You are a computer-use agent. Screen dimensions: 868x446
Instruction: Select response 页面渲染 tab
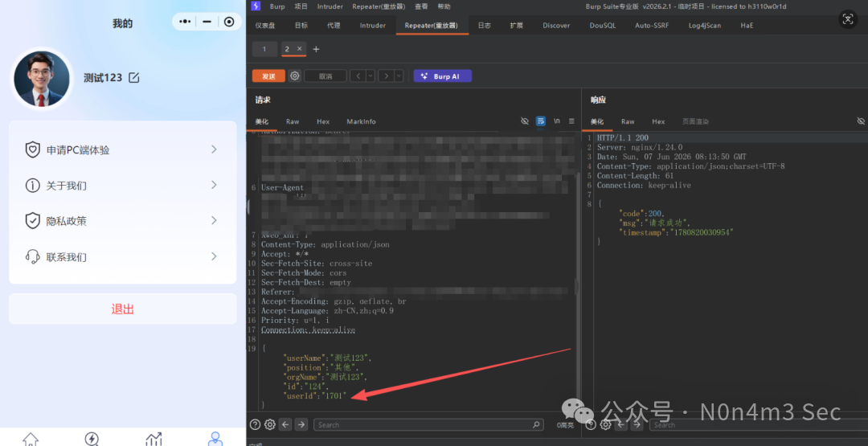(x=695, y=121)
